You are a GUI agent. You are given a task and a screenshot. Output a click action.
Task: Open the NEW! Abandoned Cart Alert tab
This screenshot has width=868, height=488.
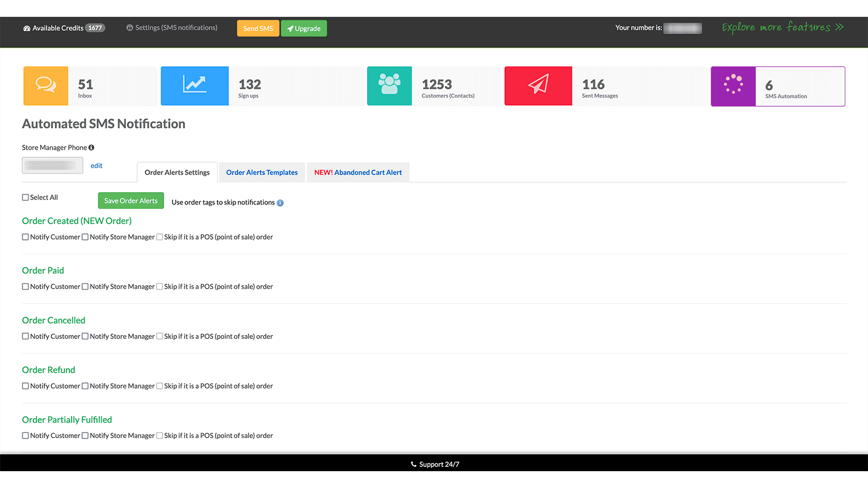(358, 172)
